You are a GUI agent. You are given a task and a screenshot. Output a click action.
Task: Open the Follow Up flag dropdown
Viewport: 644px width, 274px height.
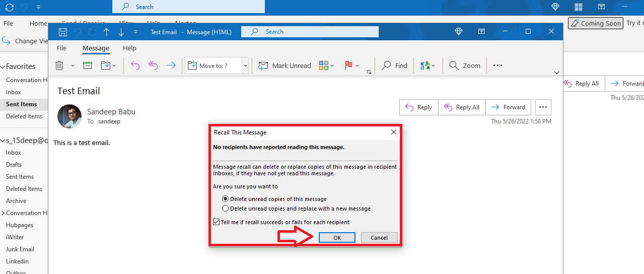352,65
